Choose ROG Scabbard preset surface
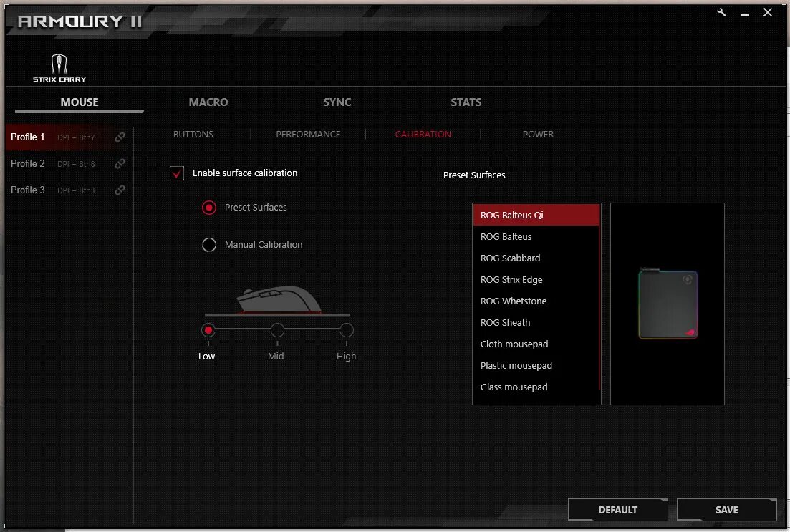Screen dimensions: 790x532 click(x=536, y=258)
